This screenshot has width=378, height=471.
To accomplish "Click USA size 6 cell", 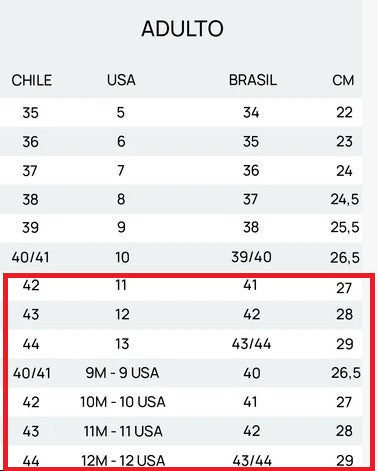I will [x=121, y=142].
